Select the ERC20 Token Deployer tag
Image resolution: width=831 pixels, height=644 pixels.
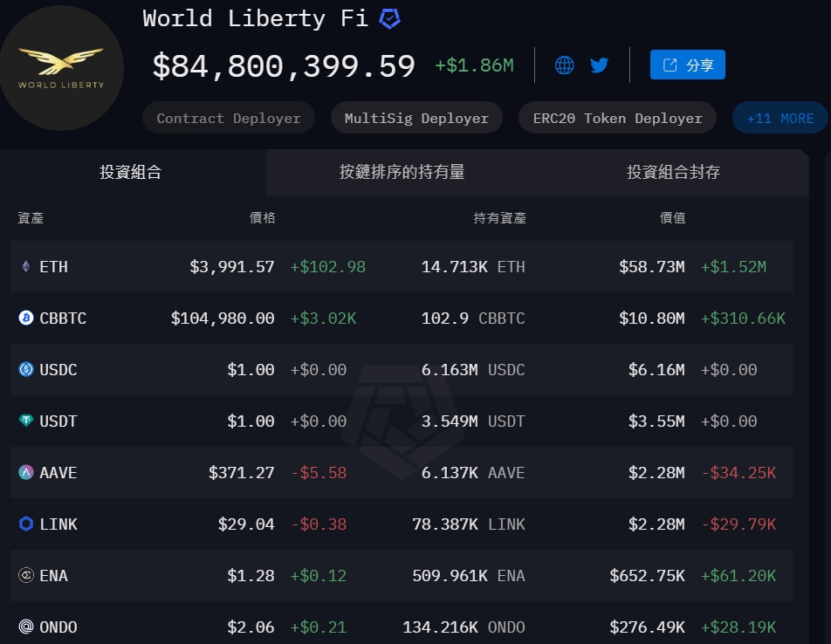click(617, 118)
